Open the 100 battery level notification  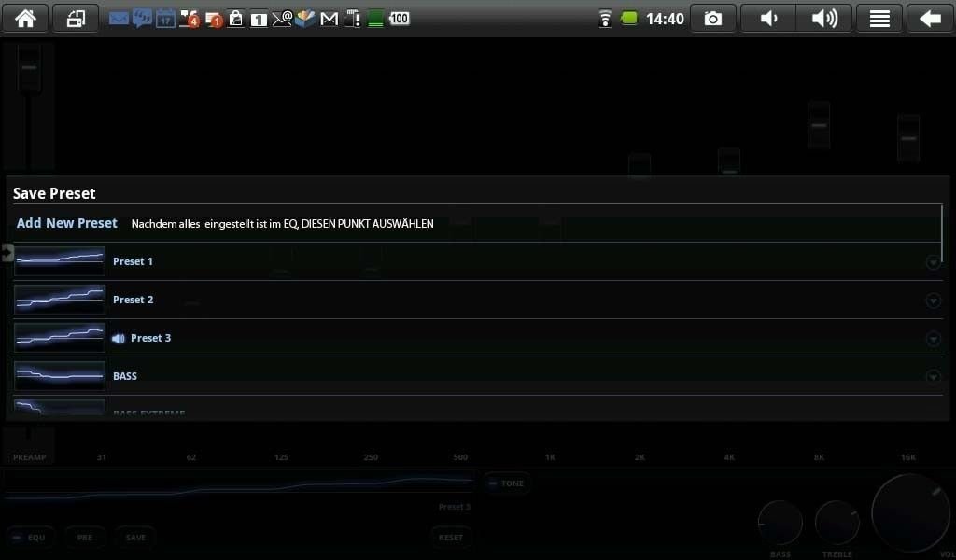[400, 19]
